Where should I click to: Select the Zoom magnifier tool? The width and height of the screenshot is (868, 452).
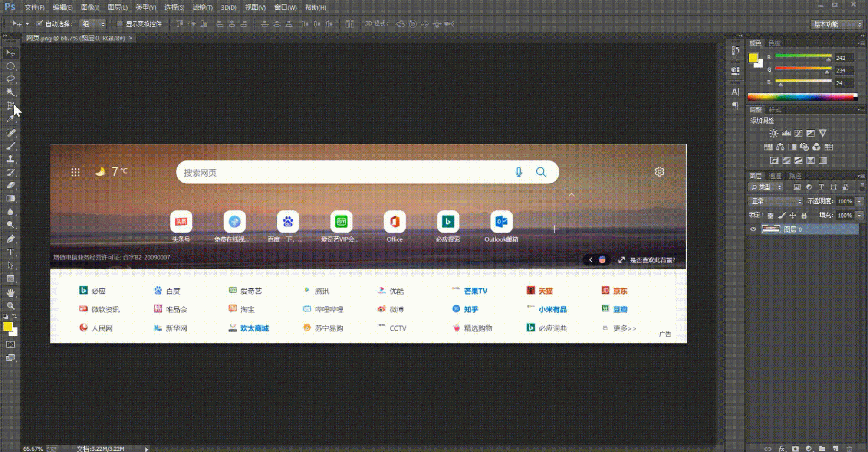(10, 306)
